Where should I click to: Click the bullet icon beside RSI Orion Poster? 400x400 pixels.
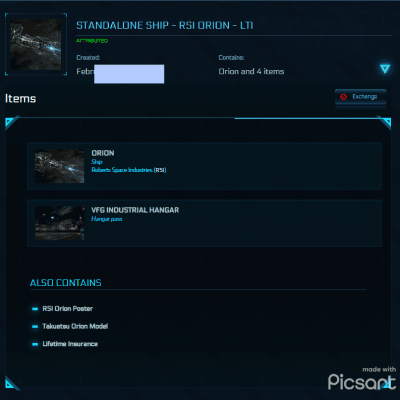click(35, 309)
